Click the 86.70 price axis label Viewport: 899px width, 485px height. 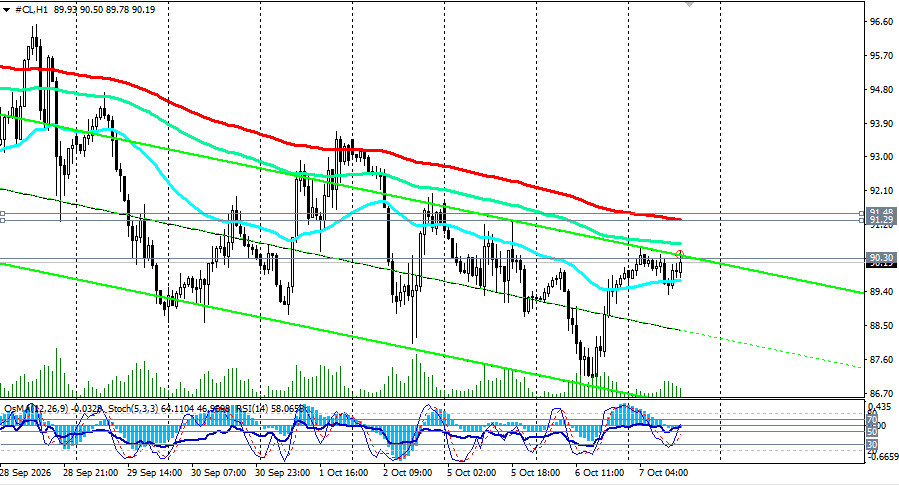click(x=881, y=393)
